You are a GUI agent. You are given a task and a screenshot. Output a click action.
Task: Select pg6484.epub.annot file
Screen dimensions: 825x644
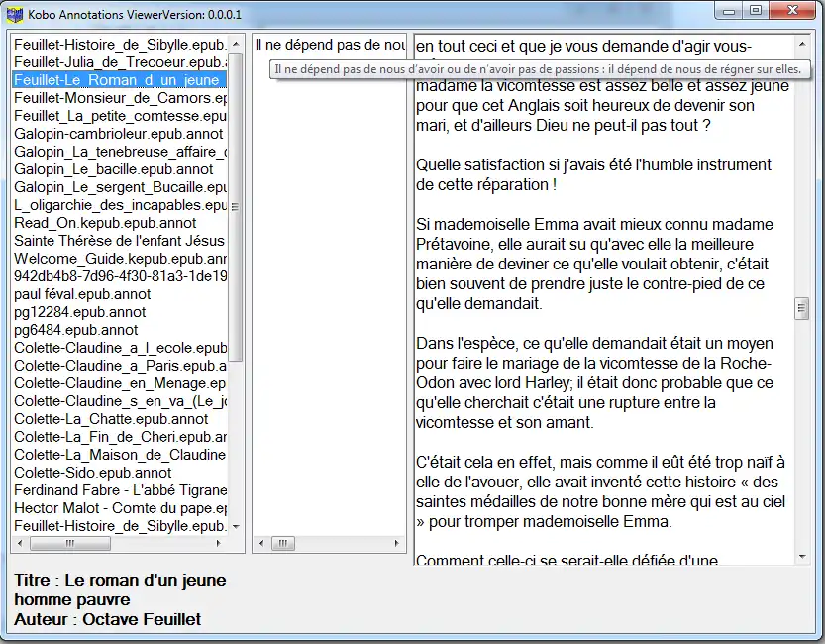[121, 330]
